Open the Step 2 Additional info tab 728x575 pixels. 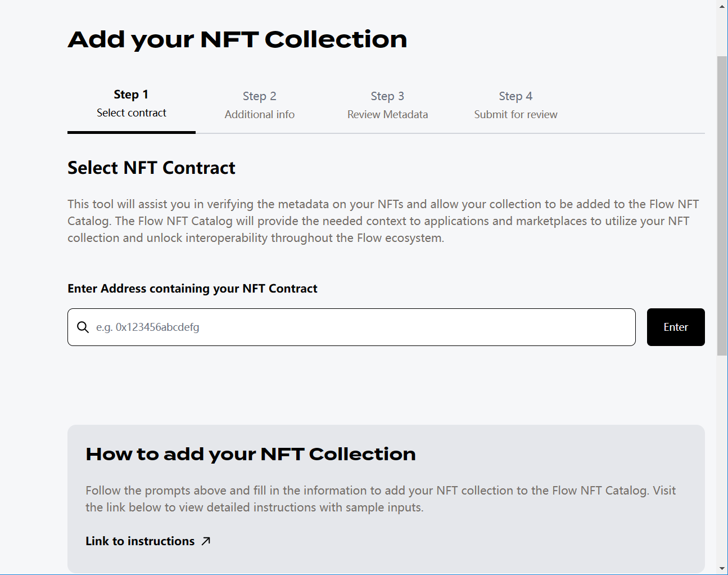(259, 105)
